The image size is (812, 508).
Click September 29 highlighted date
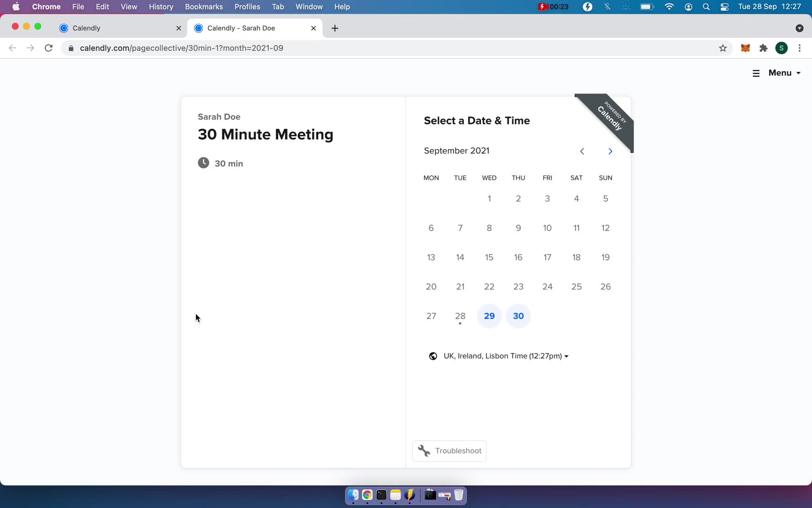point(489,315)
